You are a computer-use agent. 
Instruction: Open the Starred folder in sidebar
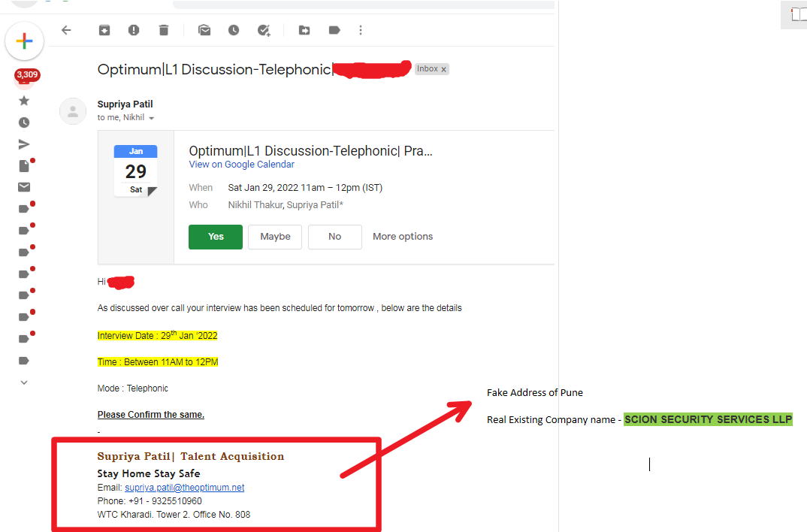24,101
